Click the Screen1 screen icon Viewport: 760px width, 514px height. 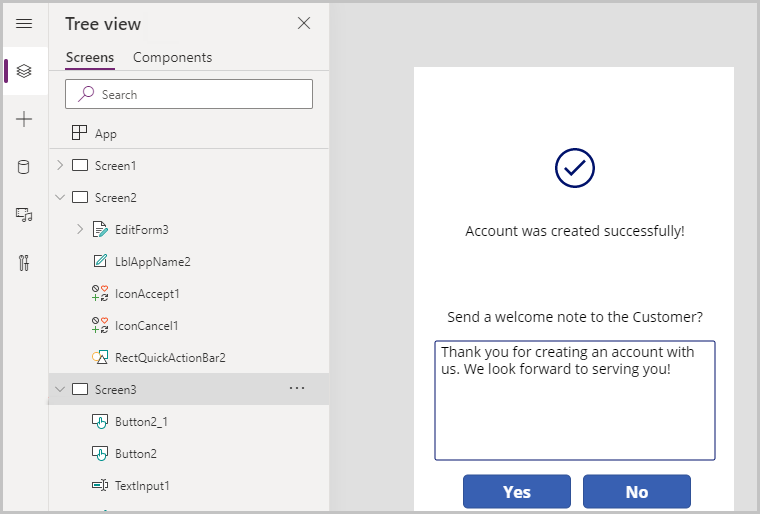tap(80, 165)
